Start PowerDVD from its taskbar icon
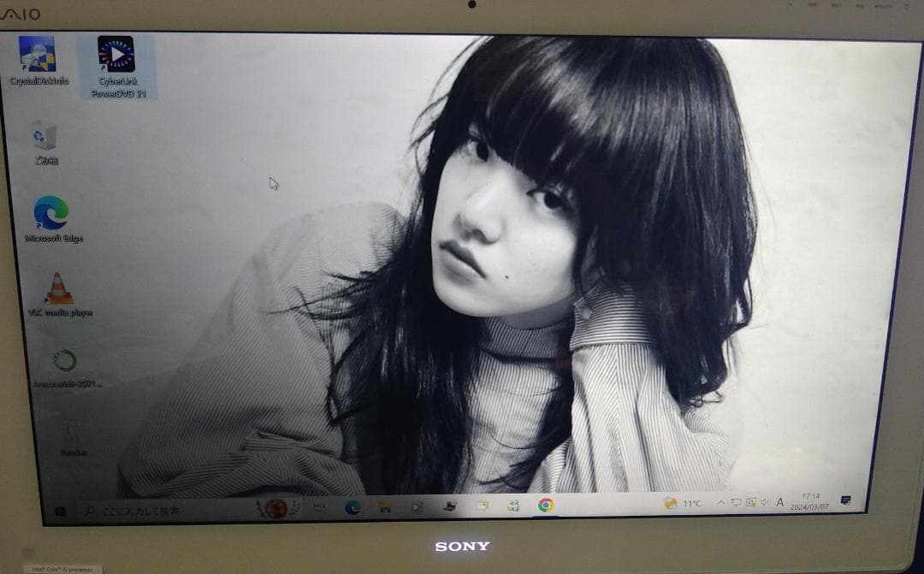 click(417, 506)
